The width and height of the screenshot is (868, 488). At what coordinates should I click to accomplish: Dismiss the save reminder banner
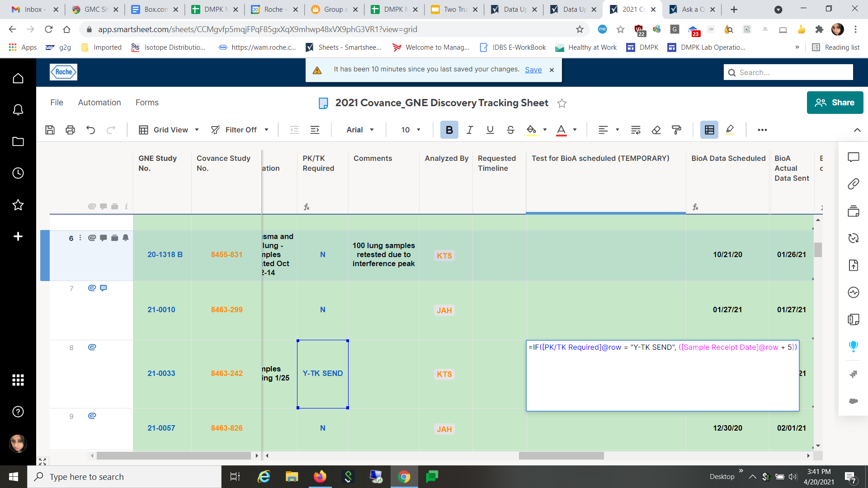552,70
